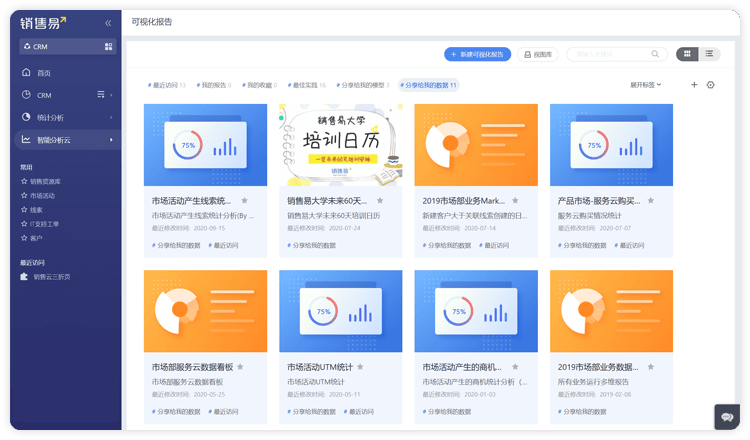This screenshot has width=750, height=440.
Task: Go to 首页 in sidebar
Action: point(44,73)
